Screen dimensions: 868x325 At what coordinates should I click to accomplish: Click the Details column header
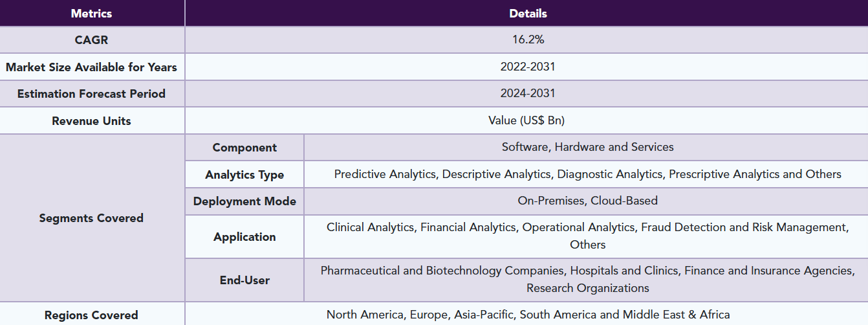[x=528, y=13]
